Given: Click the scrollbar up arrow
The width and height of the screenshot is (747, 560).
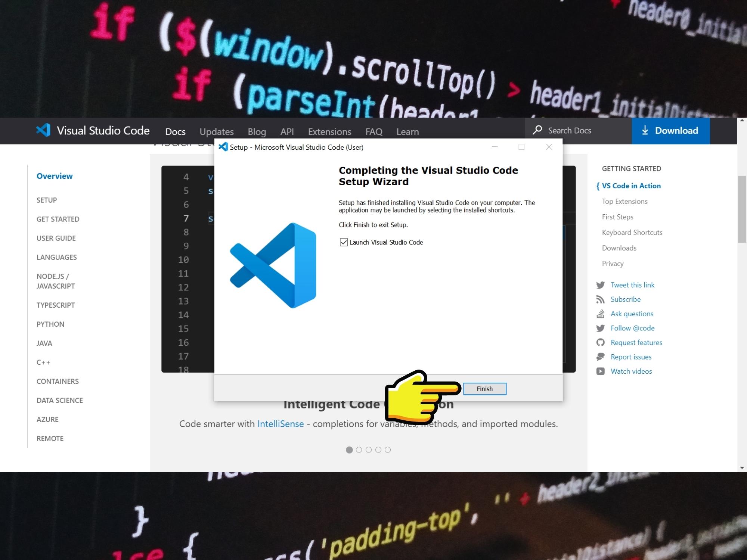Looking at the screenshot, I should click(x=742, y=120).
